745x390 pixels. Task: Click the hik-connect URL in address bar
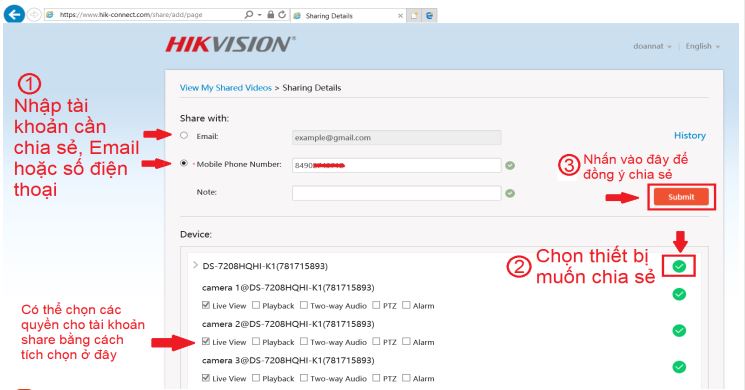coord(131,15)
